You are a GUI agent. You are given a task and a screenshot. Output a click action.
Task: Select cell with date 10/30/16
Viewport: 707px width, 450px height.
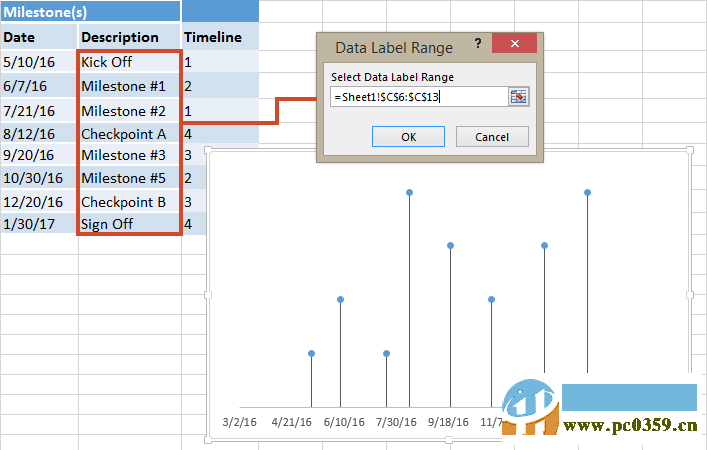tap(39, 178)
